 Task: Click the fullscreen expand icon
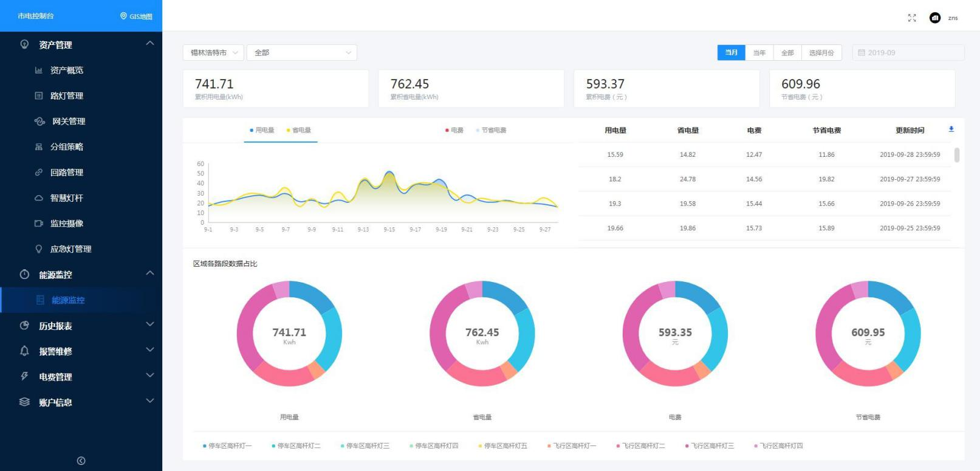pos(911,18)
